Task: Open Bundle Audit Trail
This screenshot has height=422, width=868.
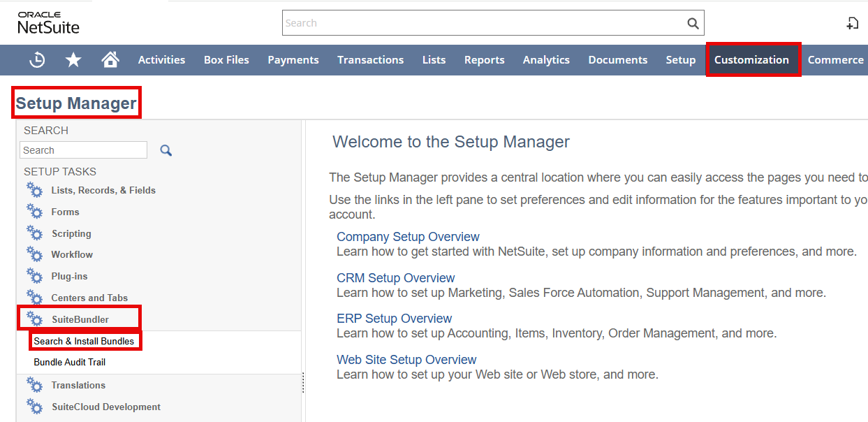Action: 70,362
